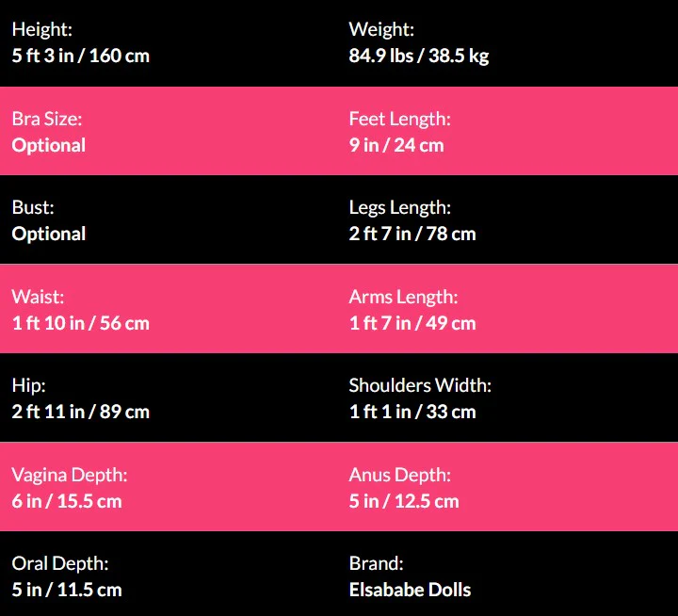Screen dimensions: 678x616
Task: Select the 2 ft 11 in / 89 cm value
Action: (x=80, y=412)
